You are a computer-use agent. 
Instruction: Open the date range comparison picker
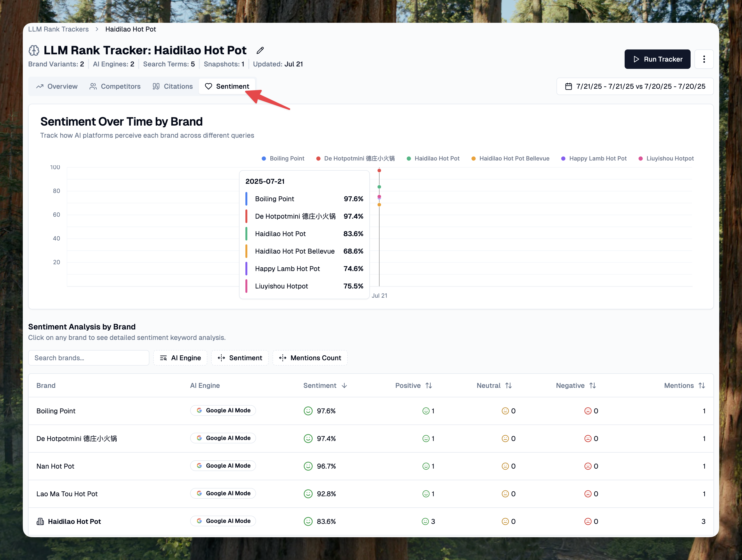point(635,87)
